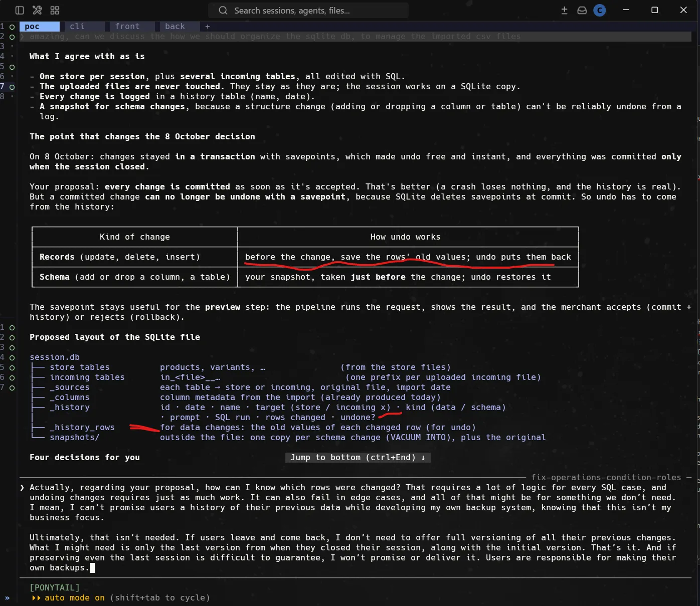
Task: Click 'Proposed layout of the SQLite file' heading
Action: pos(115,337)
